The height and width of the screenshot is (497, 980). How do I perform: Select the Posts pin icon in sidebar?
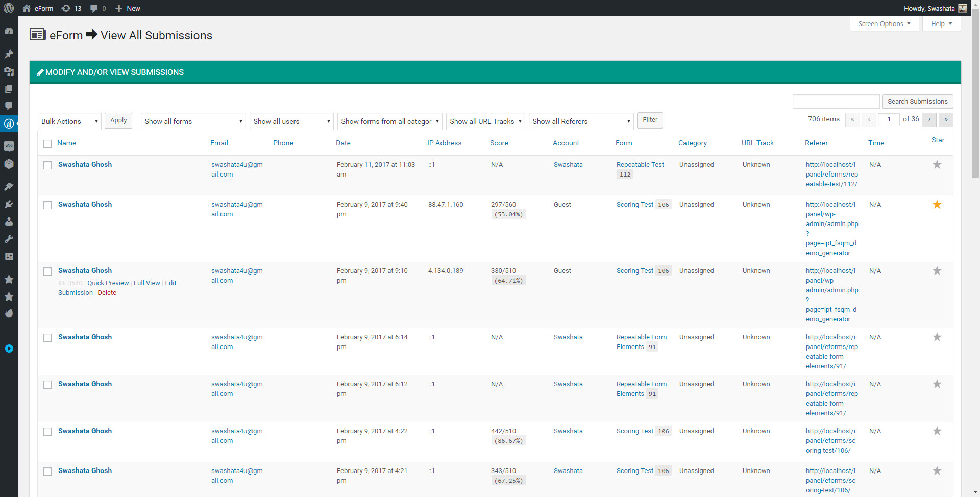pos(9,54)
